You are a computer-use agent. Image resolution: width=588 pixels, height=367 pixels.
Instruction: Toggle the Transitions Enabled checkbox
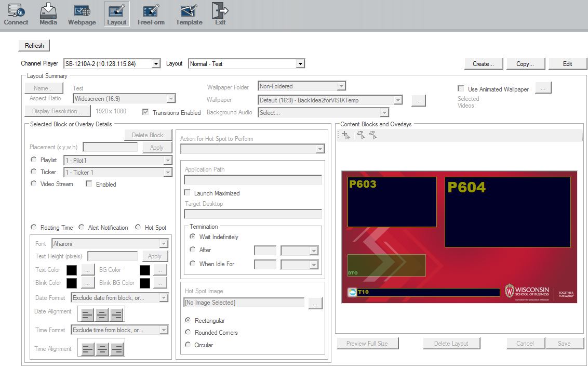click(145, 112)
